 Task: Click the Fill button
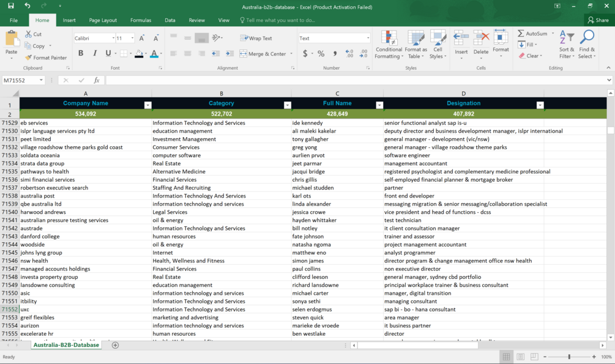[x=526, y=45]
